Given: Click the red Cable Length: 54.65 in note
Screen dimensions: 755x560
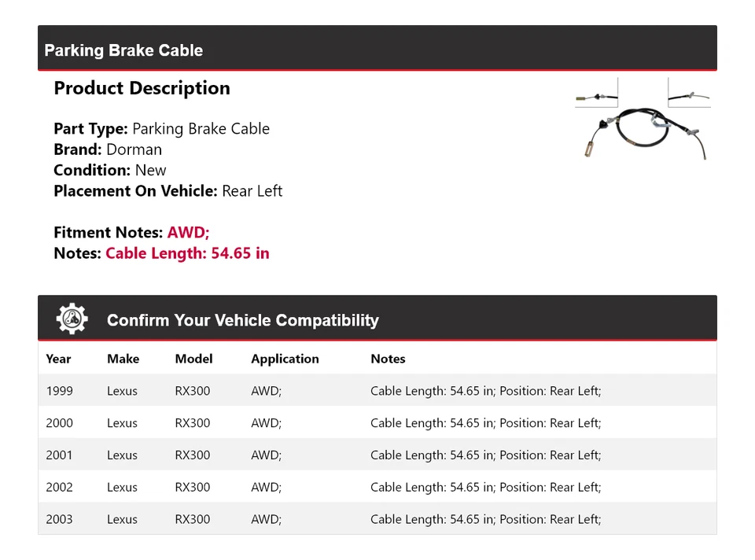Looking at the screenshot, I should tap(187, 253).
